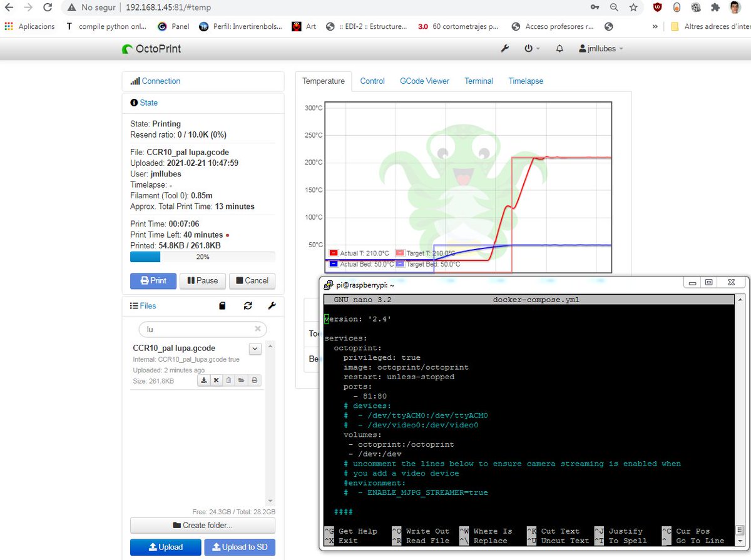Show more bookmarks chevron

pyautogui.click(x=655, y=27)
